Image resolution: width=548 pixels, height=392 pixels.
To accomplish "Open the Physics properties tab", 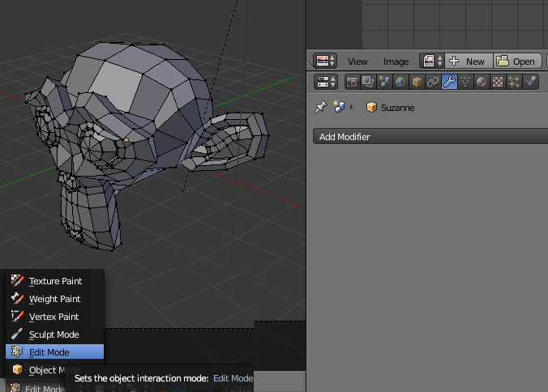I will (x=530, y=82).
